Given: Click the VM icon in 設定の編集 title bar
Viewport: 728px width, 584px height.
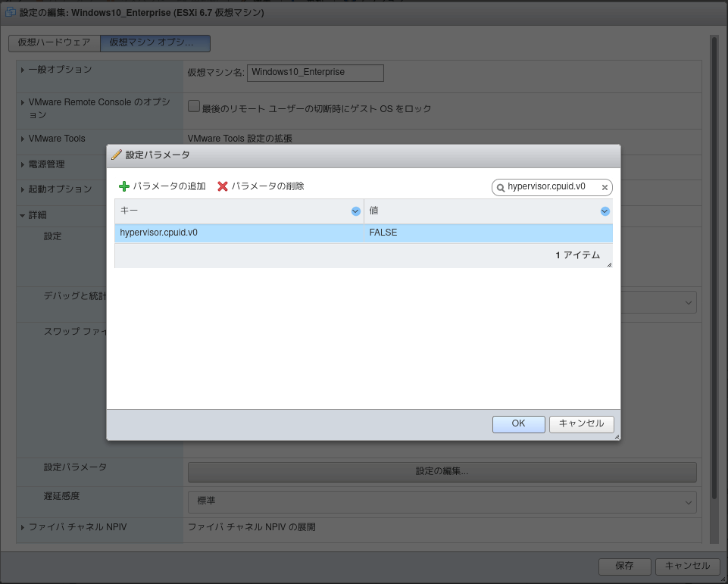Looking at the screenshot, I should 10,12.
